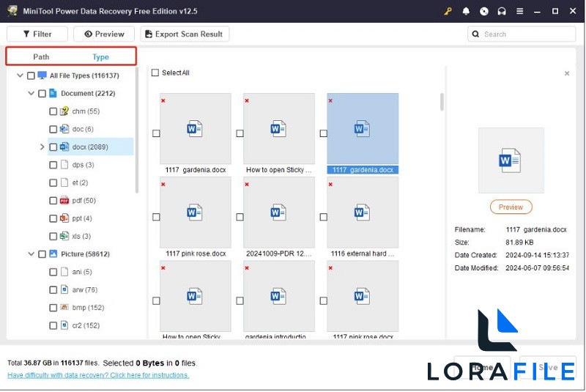The image size is (586, 392).
Task: Check the box for How to open Sticky file
Action: click(x=240, y=133)
